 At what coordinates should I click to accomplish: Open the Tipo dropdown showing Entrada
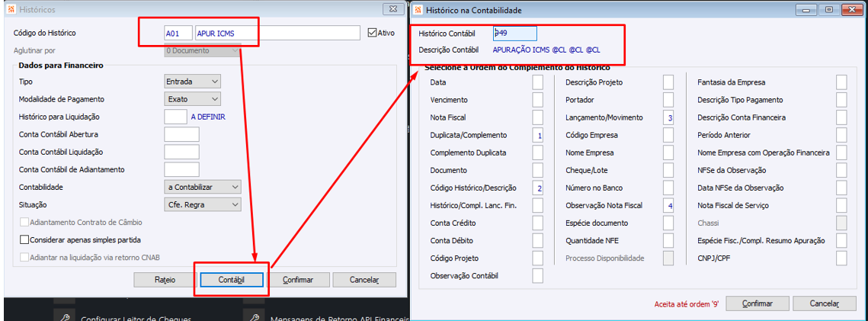point(193,82)
